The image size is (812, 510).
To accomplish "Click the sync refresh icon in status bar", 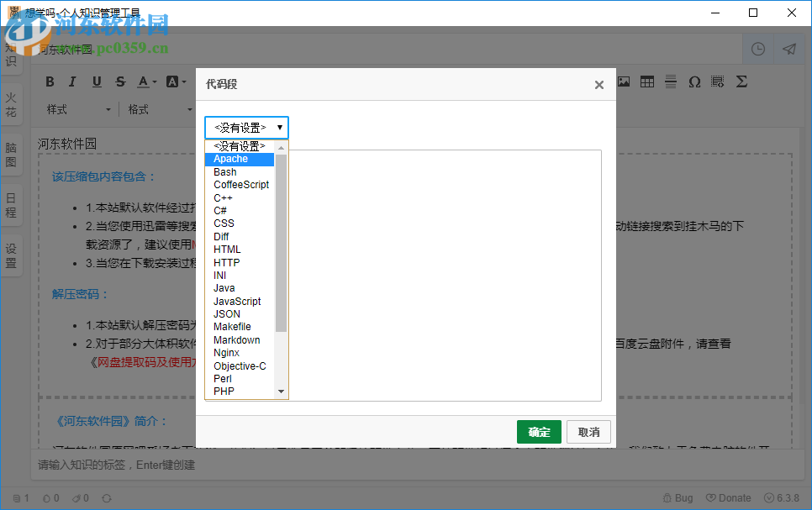I will click(x=108, y=497).
